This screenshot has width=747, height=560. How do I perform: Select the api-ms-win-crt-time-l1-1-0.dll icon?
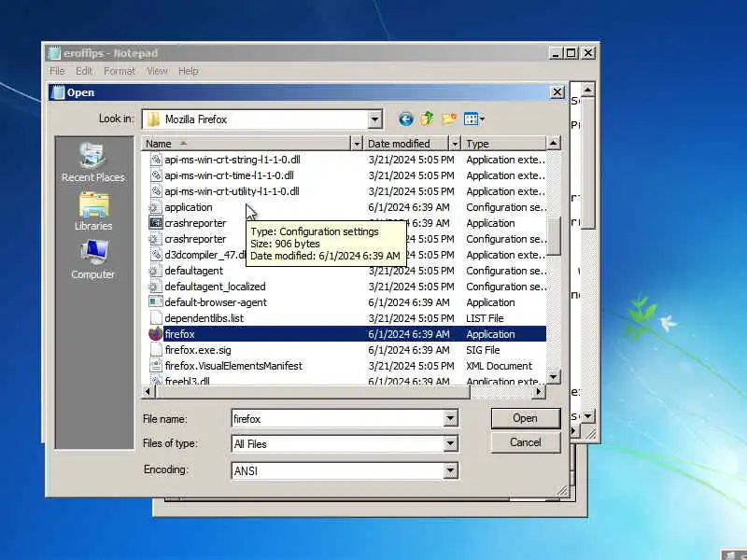pos(155,175)
